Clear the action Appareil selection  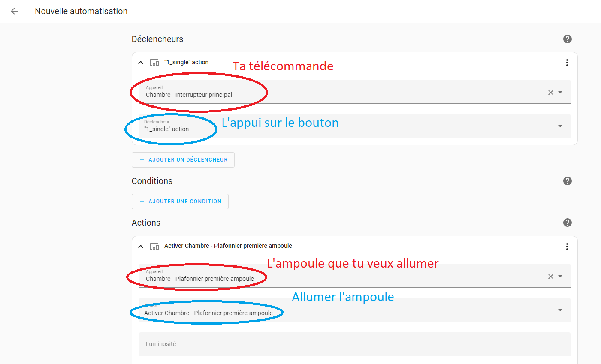coord(551,277)
